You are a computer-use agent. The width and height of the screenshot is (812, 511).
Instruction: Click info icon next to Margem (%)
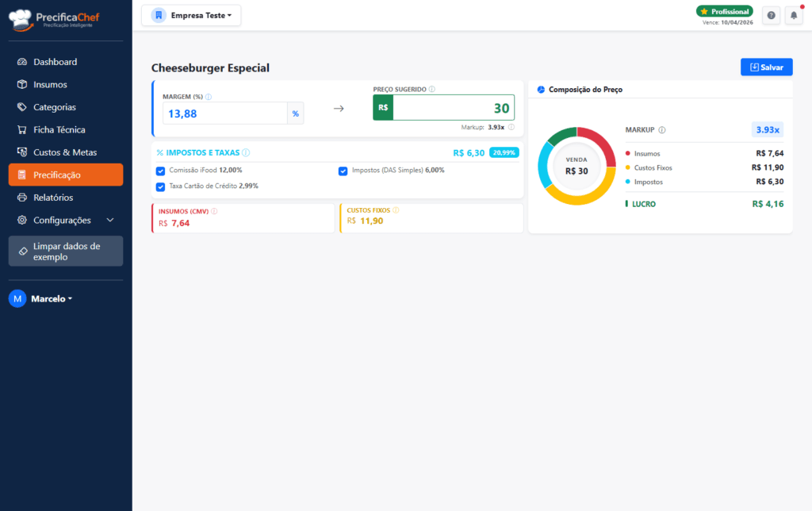click(x=209, y=97)
